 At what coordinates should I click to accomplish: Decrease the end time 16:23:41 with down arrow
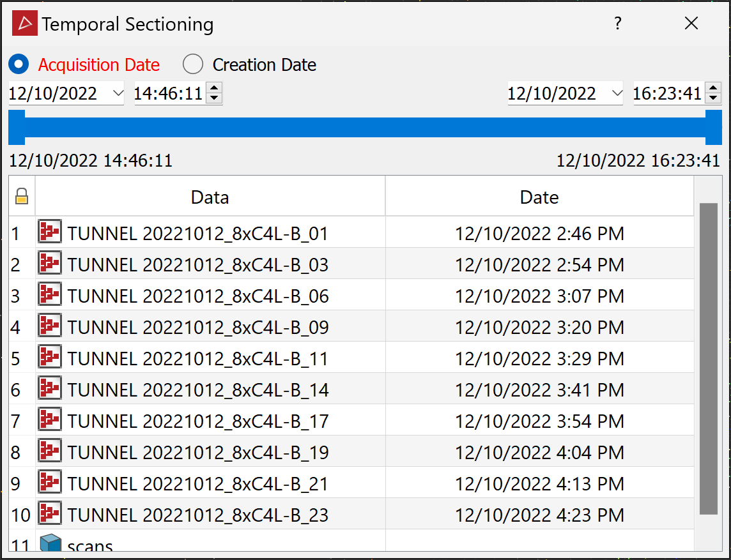(x=713, y=99)
